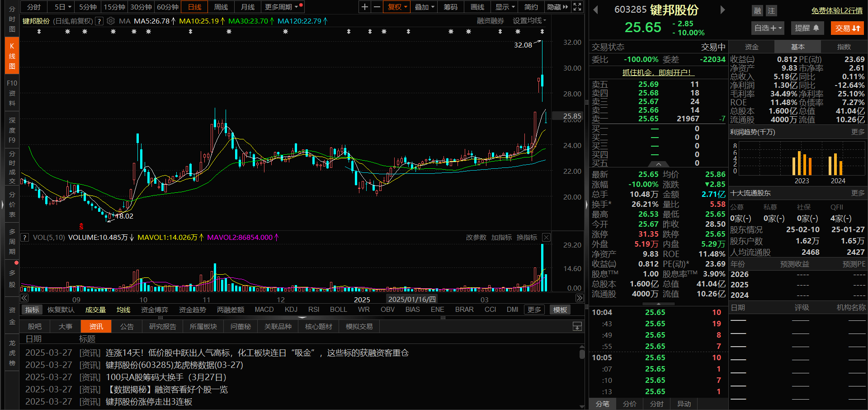Screen dimensions: 868x410
Task: Click 抓住机会,即刻开户 link
Action: click(658, 72)
